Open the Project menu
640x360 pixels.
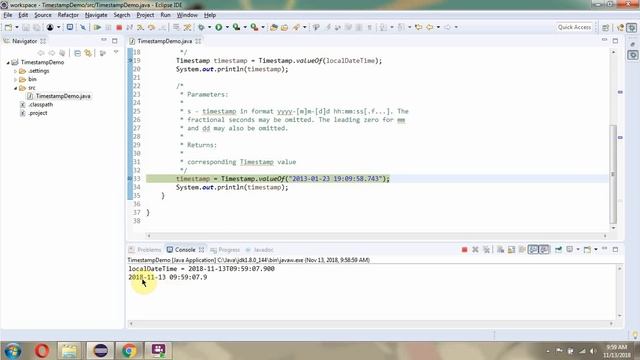145,15
